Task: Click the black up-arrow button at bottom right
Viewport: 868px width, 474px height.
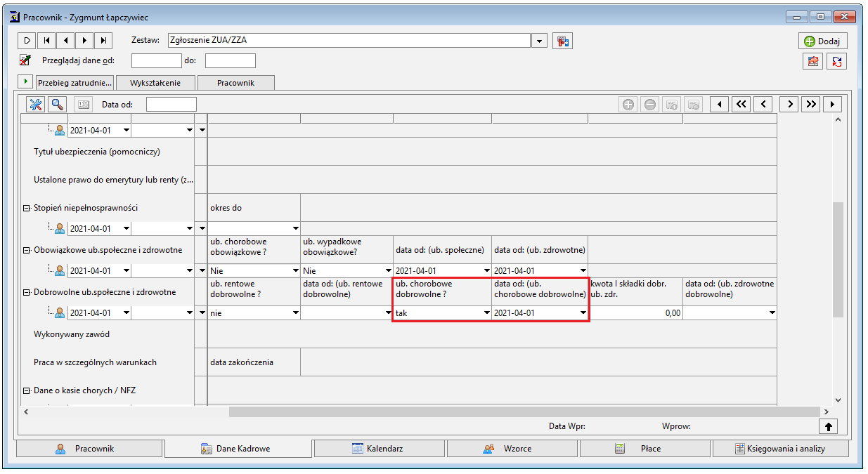Action: click(x=828, y=426)
